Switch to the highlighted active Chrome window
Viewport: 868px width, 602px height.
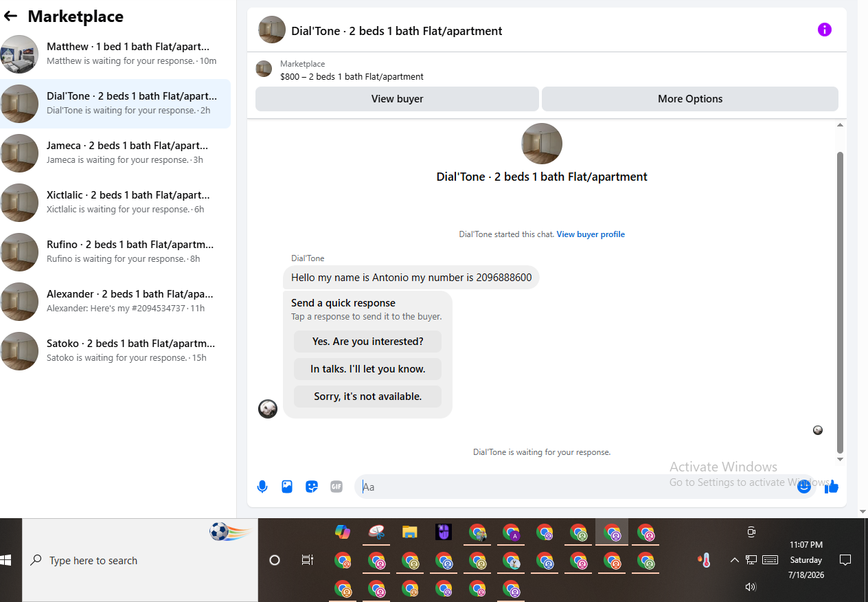tap(612, 532)
